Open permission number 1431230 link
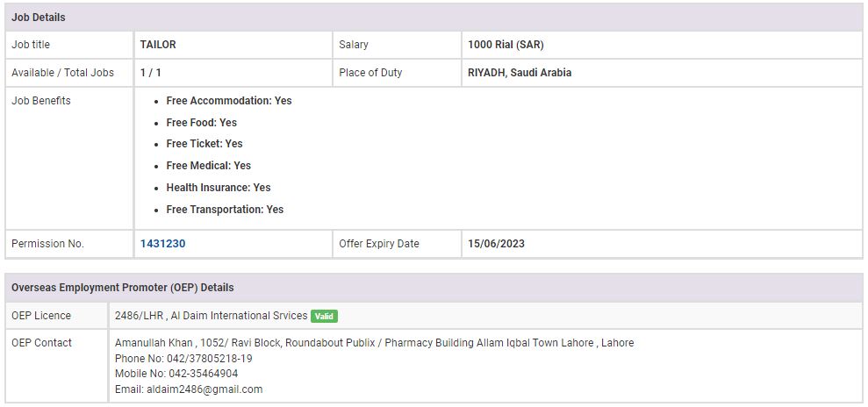The width and height of the screenshot is (868, 407). click(162, 244)
